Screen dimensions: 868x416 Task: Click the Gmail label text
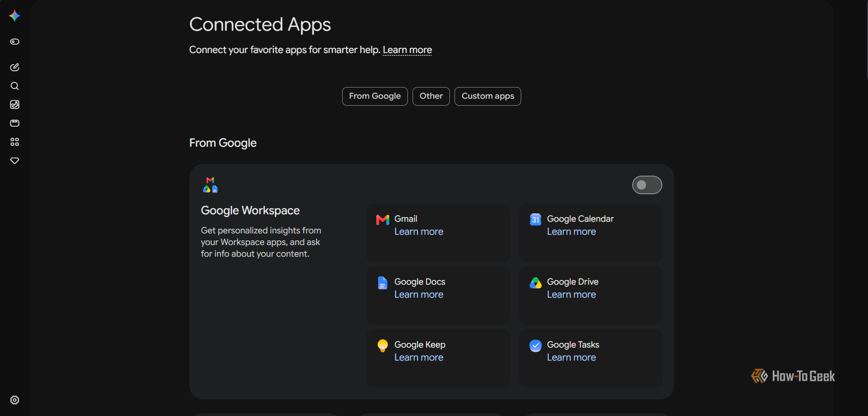point(406,219)
